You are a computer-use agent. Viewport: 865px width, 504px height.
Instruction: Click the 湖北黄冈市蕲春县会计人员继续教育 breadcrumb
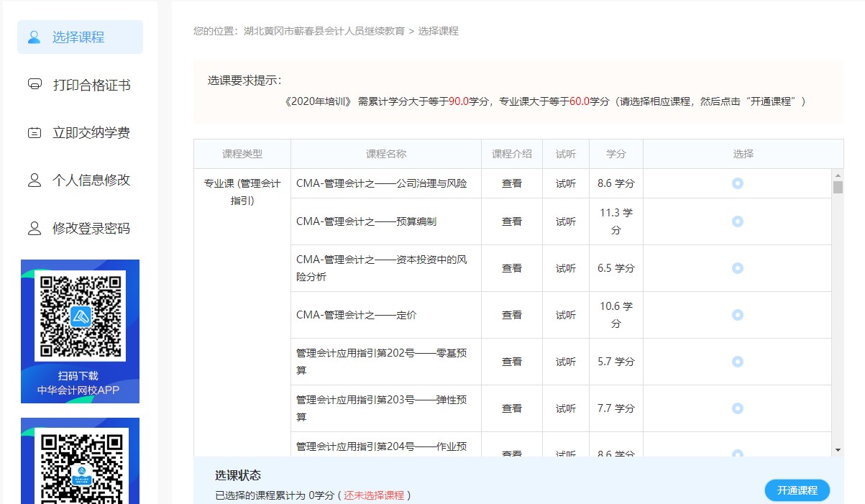point(324,31)
